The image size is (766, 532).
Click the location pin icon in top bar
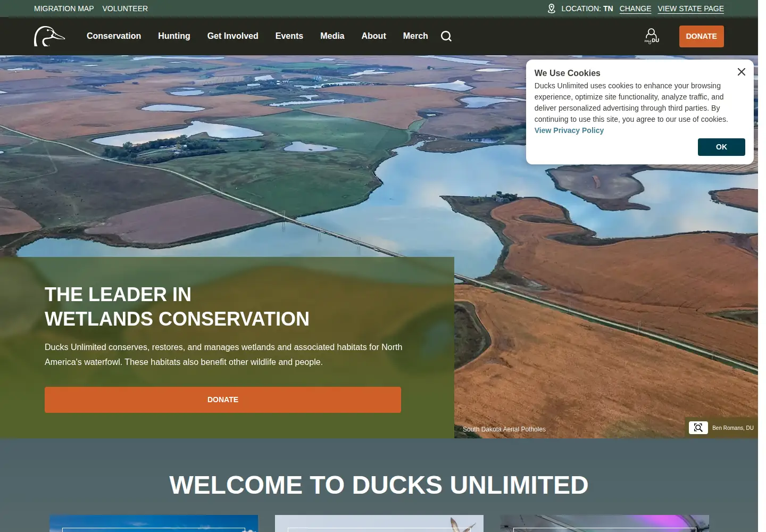552,9
